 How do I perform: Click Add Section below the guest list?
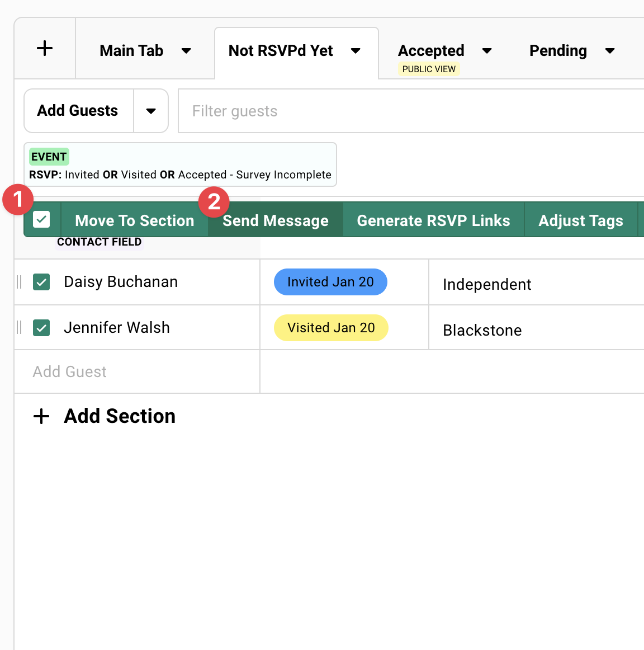click(119, 416)
